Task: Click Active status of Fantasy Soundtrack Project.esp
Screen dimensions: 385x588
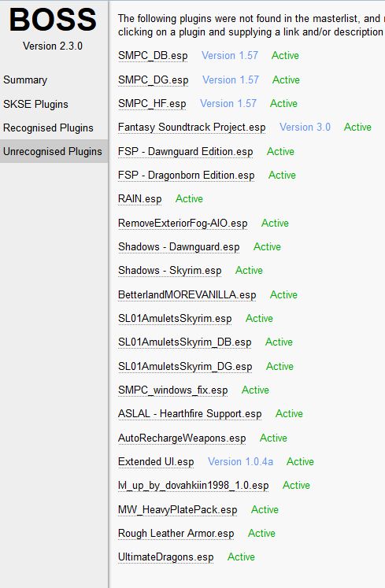Action: [x=357, y=128]
